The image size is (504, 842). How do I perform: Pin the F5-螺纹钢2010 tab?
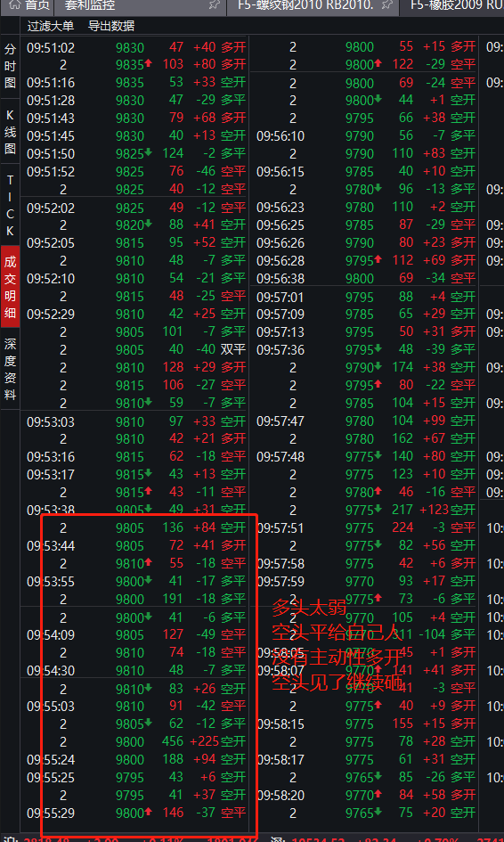pos(387,5)
